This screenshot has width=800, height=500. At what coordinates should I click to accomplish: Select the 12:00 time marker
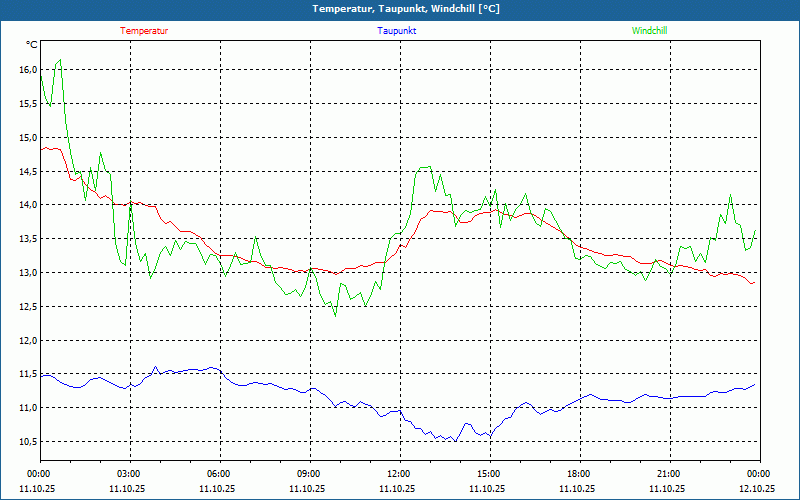click(399, 474)
